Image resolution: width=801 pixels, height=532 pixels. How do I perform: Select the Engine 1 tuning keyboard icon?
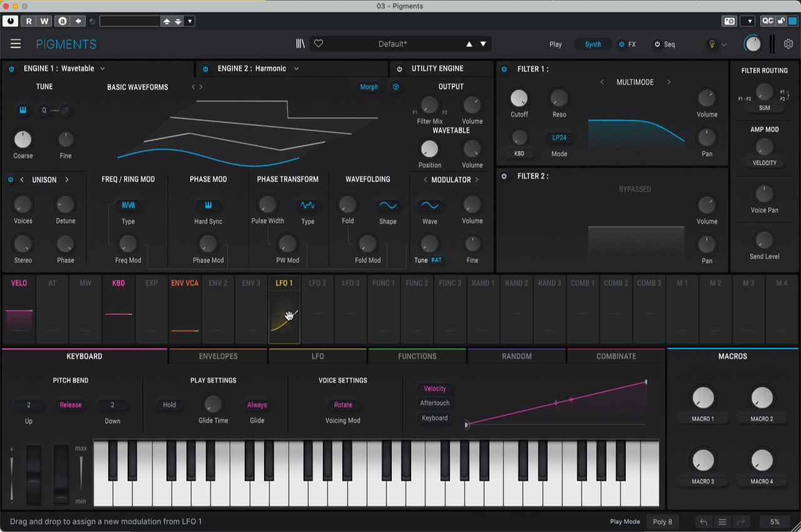pyautogui.click(x=23, y=110)
